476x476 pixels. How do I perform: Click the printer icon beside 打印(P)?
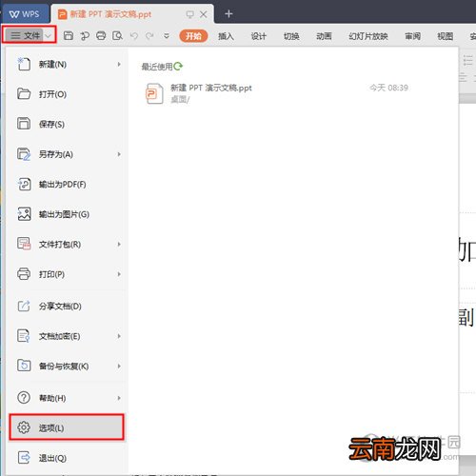click(x=24, y=274)
